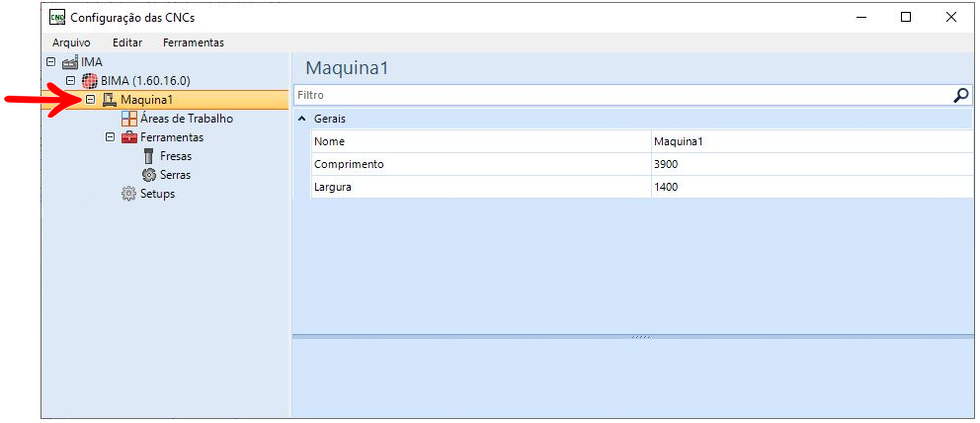Viewport: 980px width, 423px height.
Task: Click the Ferramentas toolbox icon
Action: 128,137
